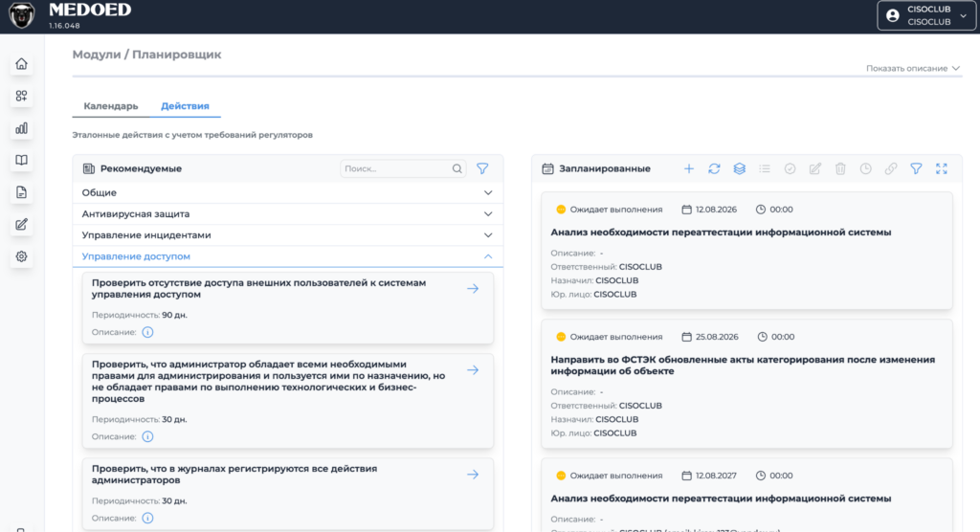980x532 pixels.
Task: Add 'Проверить отсутствие доступа внешних пользователей' action via arrow
Action: pos(473,289)
